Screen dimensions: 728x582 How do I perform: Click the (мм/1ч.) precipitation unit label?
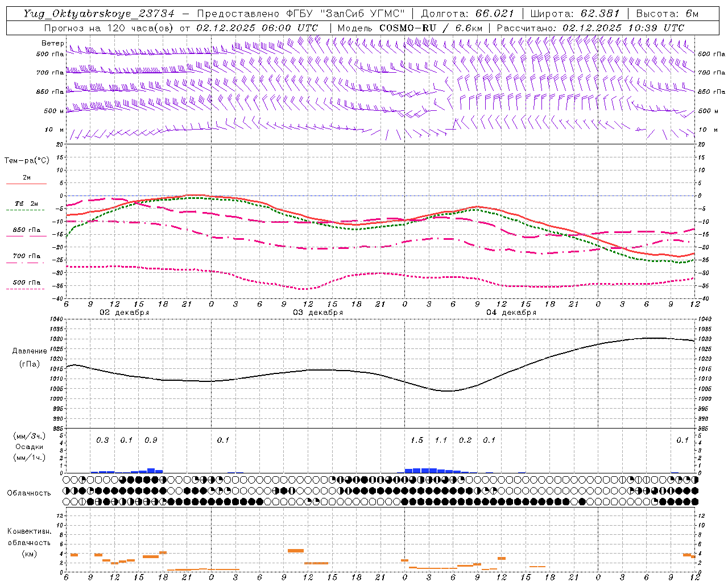(30, 458)
